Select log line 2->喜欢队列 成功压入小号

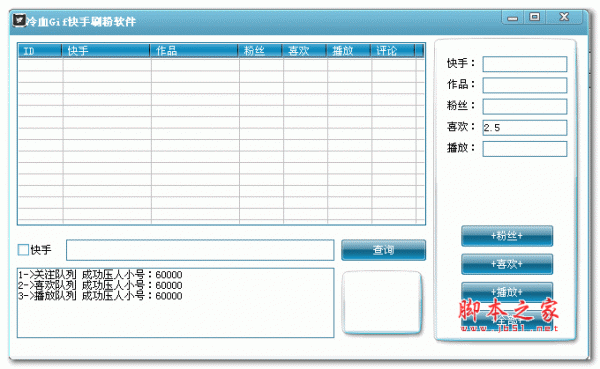(x=100, y=285)
